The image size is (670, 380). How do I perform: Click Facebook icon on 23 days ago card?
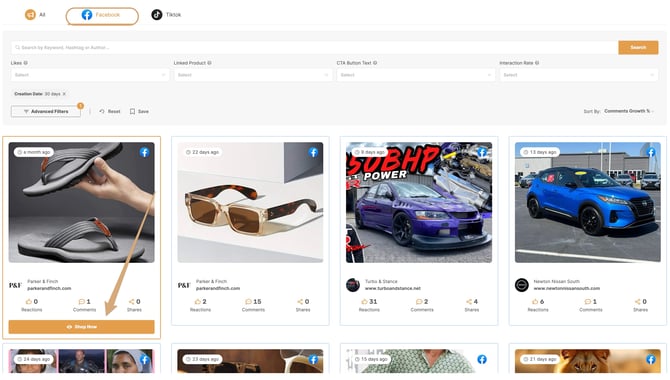click(x=313, y=359)
